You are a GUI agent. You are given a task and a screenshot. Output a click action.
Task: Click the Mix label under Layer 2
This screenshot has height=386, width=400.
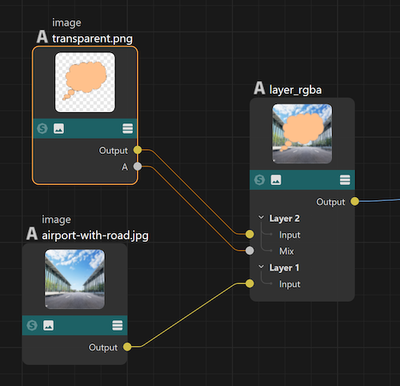[x=287, y=251]
